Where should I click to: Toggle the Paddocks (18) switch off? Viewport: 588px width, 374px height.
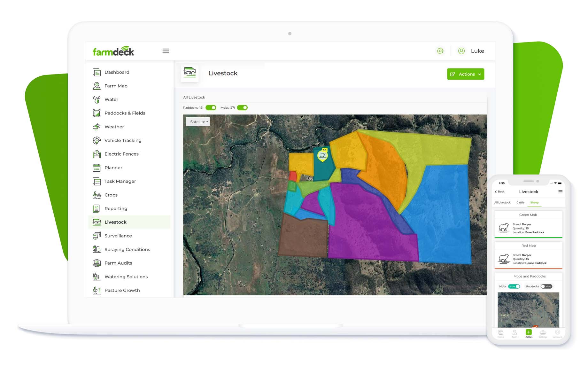pos(211,108)
